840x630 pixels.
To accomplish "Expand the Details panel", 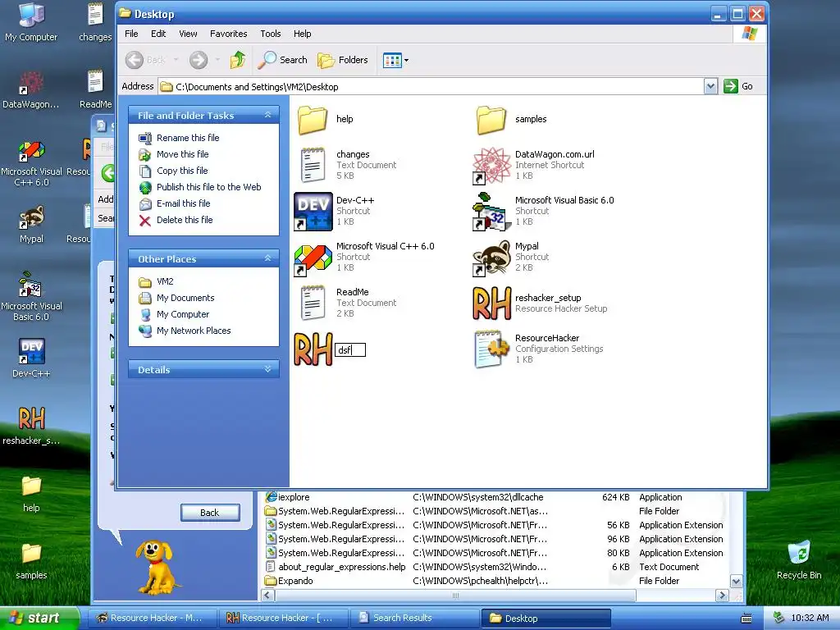I will tap(268, 369).
